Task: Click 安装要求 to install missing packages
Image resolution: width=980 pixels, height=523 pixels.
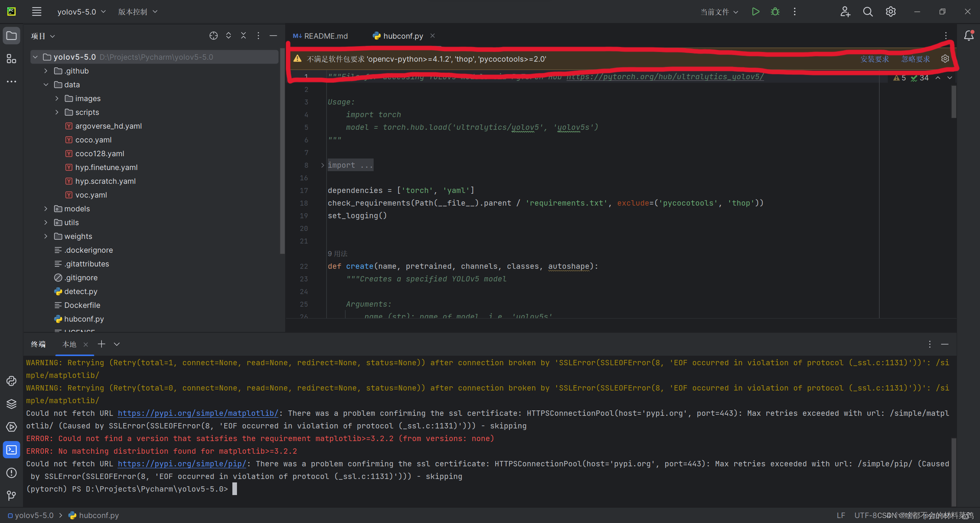Action: tap(874, 59)
